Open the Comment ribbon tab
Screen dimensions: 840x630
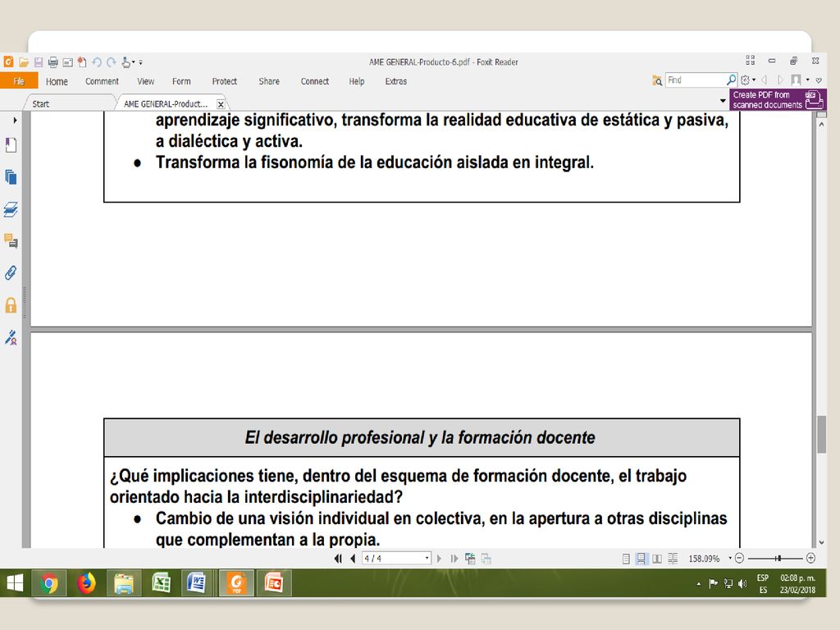(102, 81)
